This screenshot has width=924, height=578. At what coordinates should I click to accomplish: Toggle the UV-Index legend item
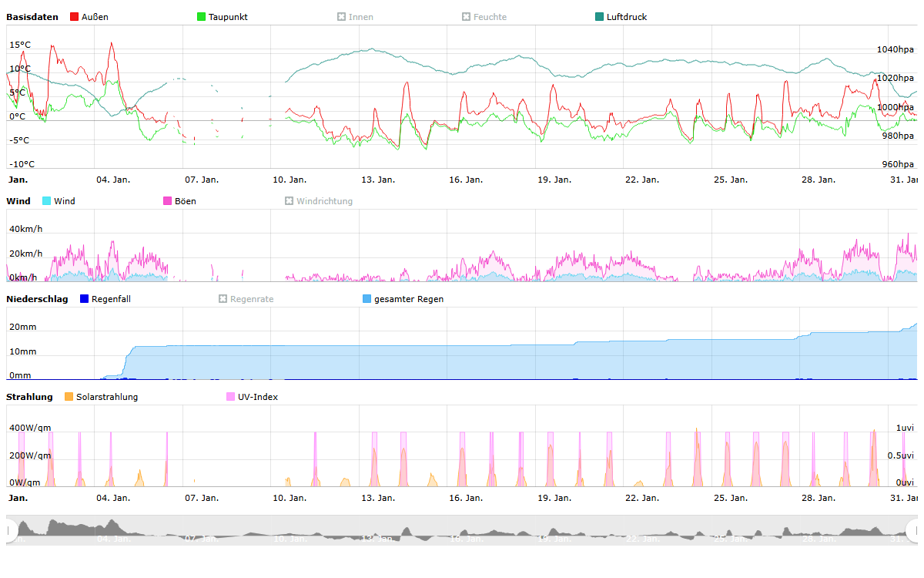click(252, 397)
